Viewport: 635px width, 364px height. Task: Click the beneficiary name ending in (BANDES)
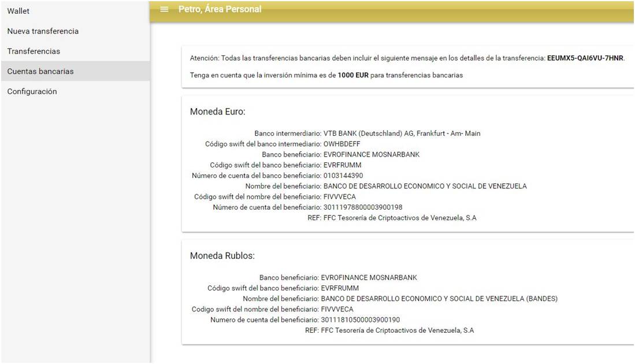(x=439, y=299)
